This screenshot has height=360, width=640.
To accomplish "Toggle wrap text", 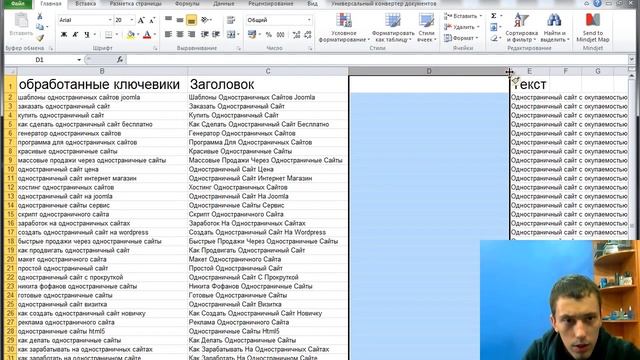I will pos(231,20).
